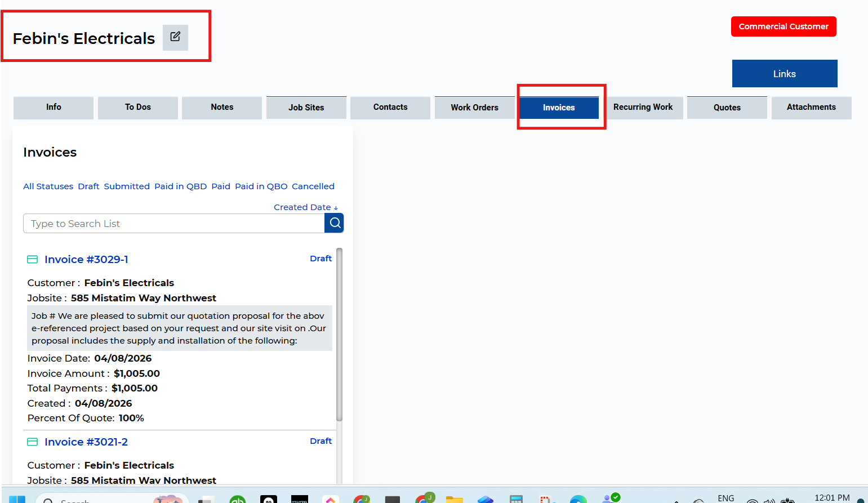Click the card icon beside Invoice #3029-1
This screenshot has width=868, height=503.
pyautogui.click(x=33, y=260)
